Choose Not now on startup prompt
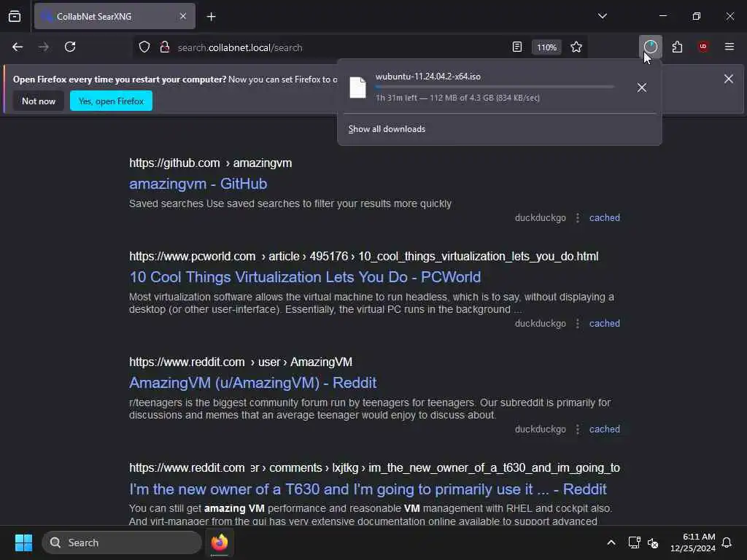This screenshot has height=560, width=747. click(39, 101)
